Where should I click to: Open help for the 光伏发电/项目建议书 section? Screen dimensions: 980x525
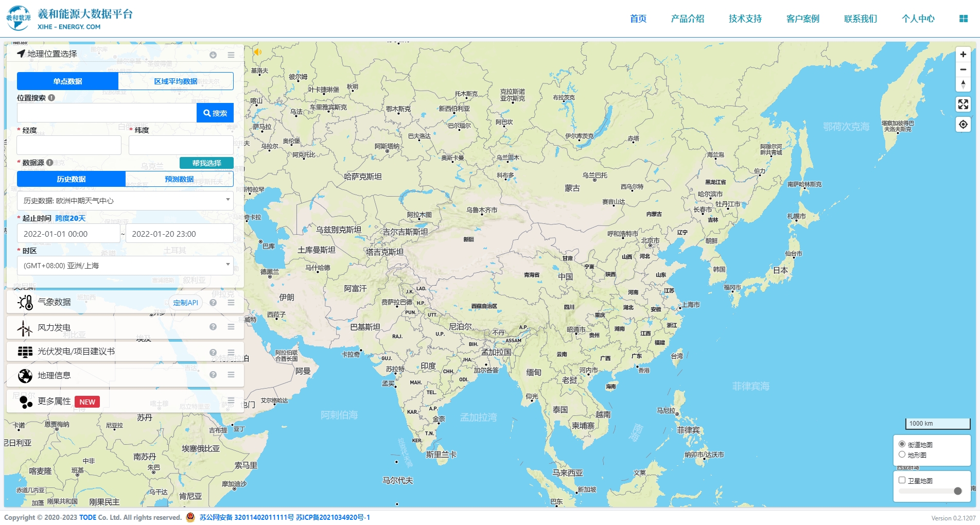coord(213,352)
